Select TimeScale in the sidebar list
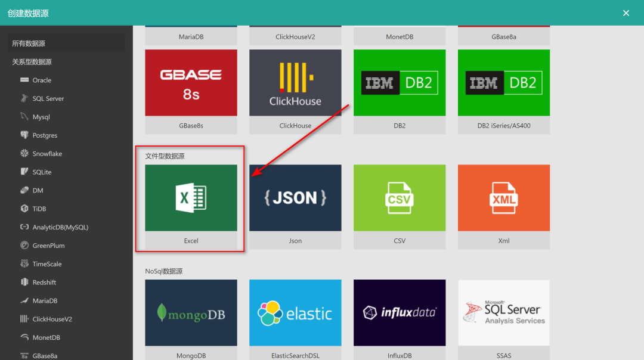This screenshot has height=360, width=644. click(47, 264)
